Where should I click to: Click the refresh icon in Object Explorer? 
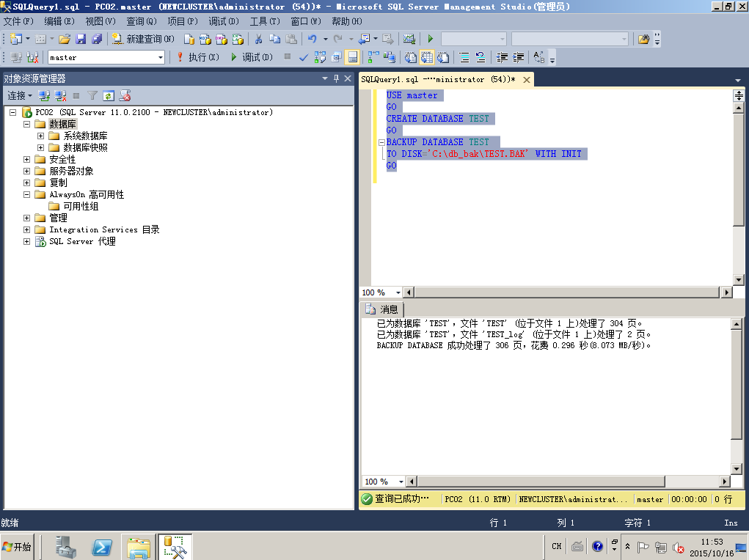[109, 95]
